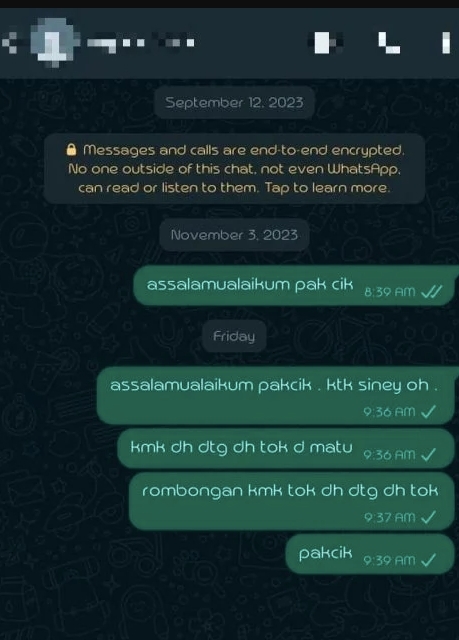Tap the back arrow in chat header
459x640 pixels.
[x=10, y=42]
